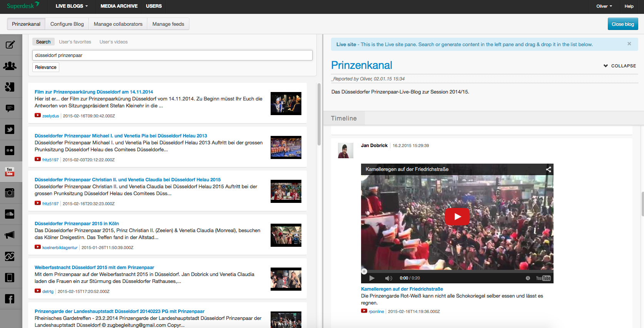Click thumbnail of Helau 2015 video
Screen dimensions: 644x328
tap(286, 191)
